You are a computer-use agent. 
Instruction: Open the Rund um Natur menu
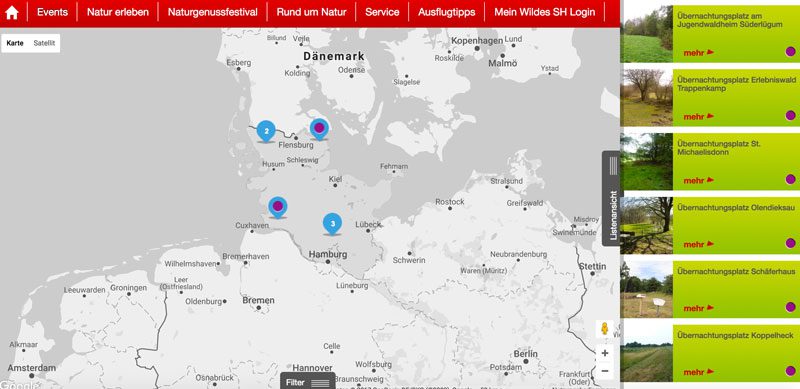pos(311,12)
